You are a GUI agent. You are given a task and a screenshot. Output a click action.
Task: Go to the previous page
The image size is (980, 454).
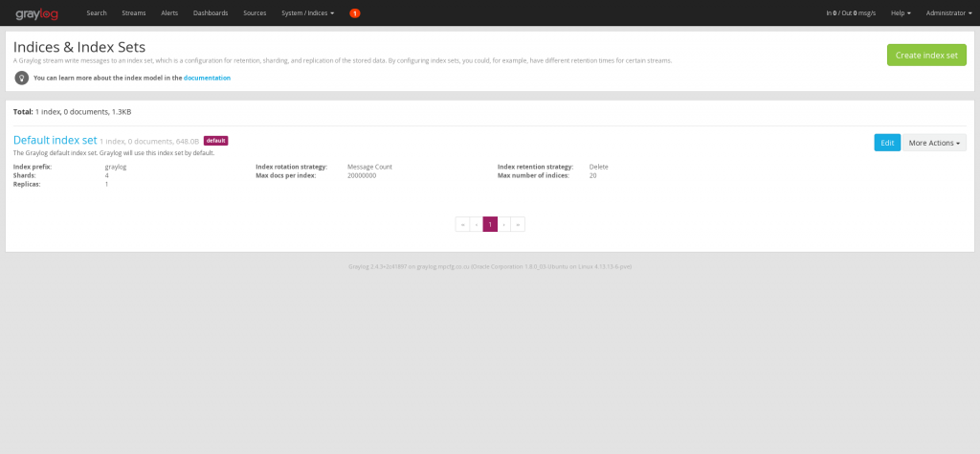click(477, 224)
